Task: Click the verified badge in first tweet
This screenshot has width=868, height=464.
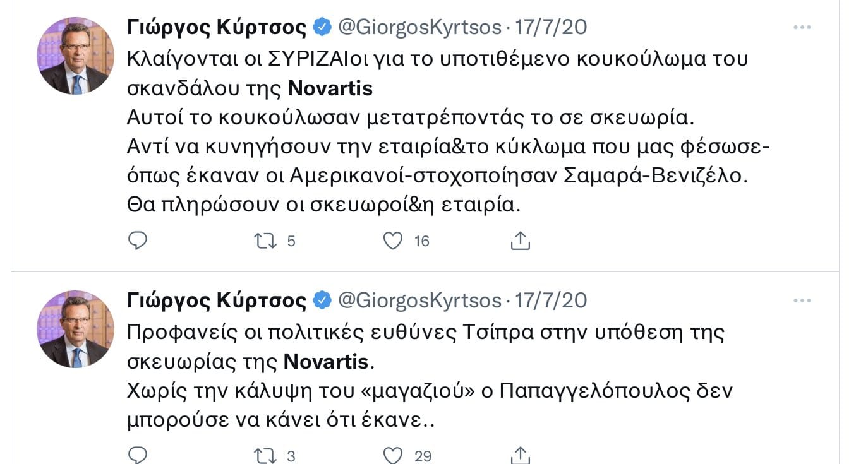Action: (322, 27)
